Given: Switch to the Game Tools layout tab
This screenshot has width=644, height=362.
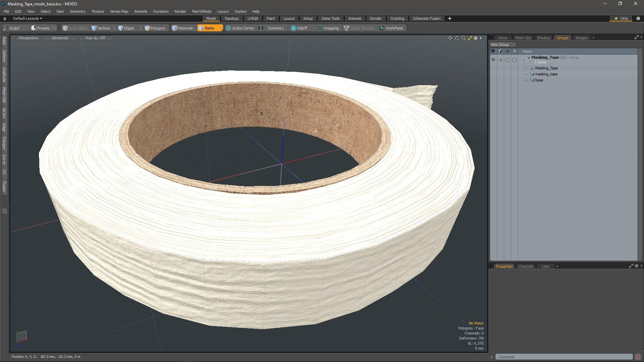Looking at the screenshot, I should click(x=330, y=18).
